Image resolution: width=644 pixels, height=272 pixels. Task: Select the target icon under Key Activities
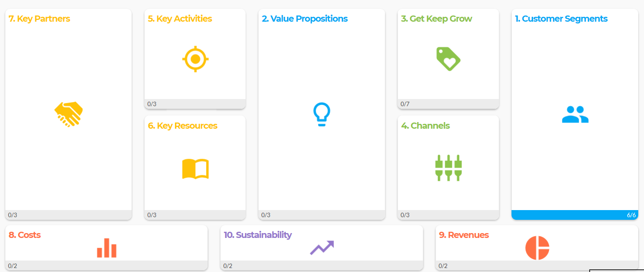pyautogui.click(x=195, y=59)
